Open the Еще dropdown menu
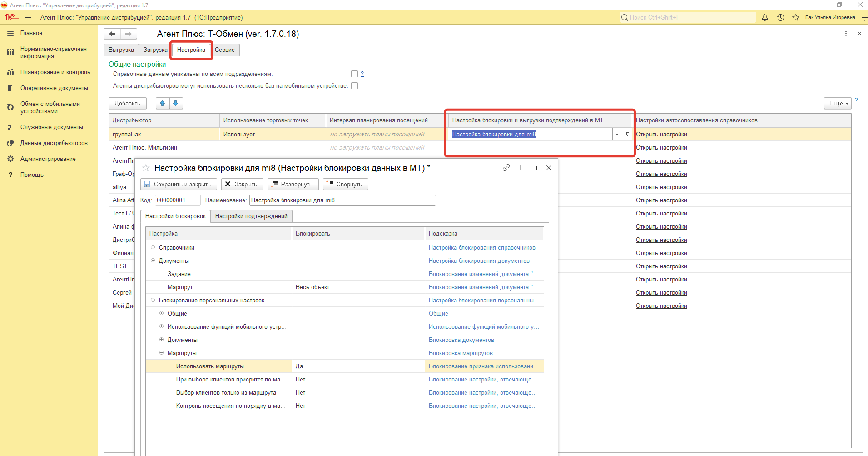Image resolution: width=868 pixels, height=456 pixels. point(838,104)
